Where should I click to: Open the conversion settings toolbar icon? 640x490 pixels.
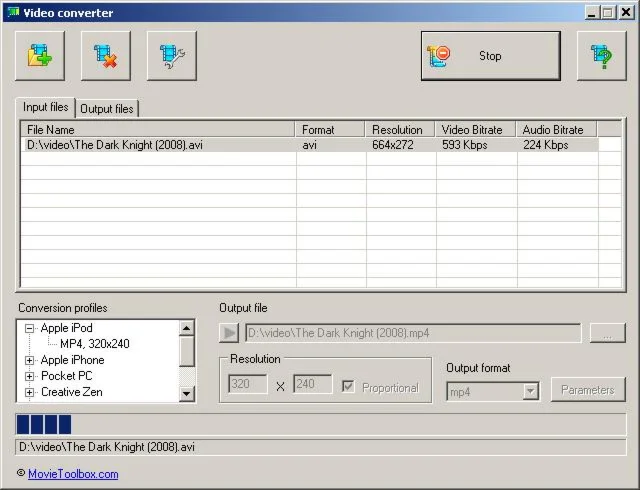tap(171, 56)
